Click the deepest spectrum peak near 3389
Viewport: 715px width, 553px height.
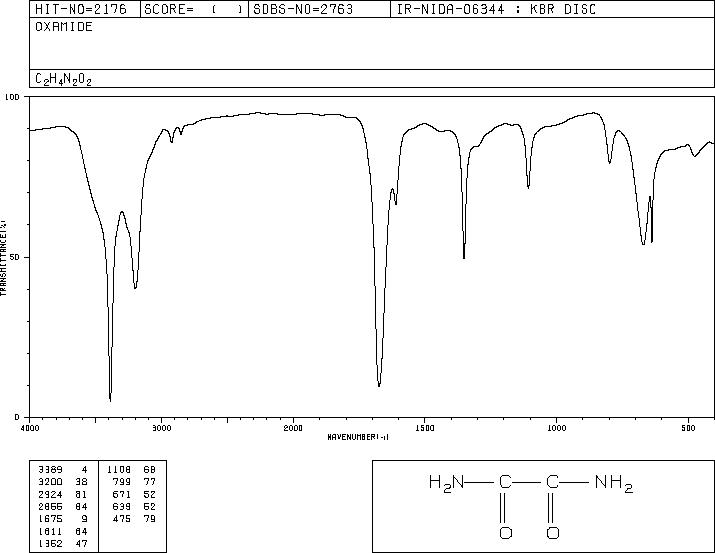click(110, 400)
